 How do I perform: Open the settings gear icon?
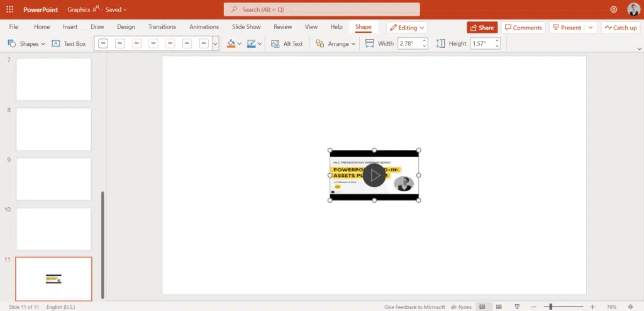[x=614, y=9]
